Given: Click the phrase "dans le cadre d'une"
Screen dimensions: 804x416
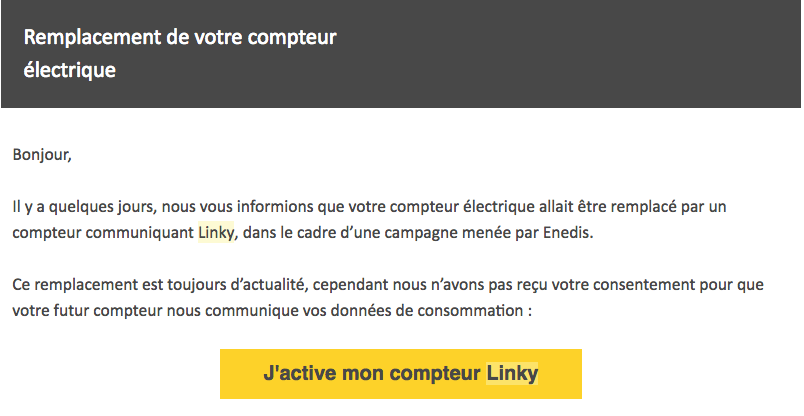Looking at the screenshot, I should coord(311,233).
